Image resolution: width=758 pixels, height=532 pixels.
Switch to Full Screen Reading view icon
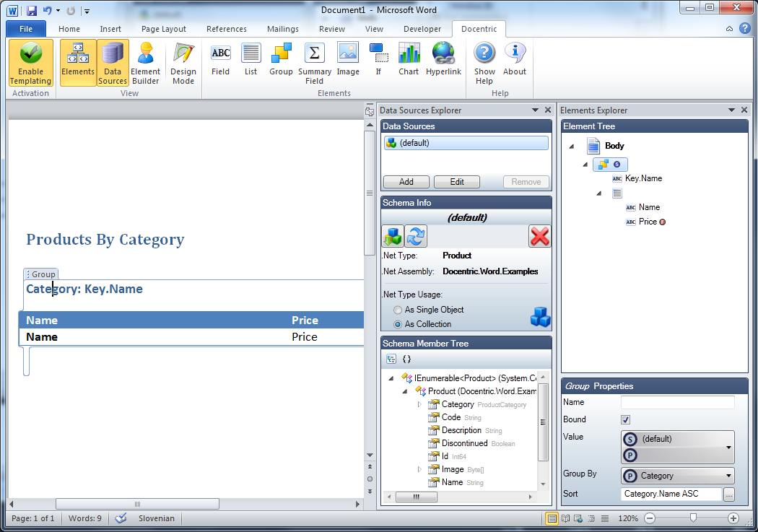click(565, 518)
